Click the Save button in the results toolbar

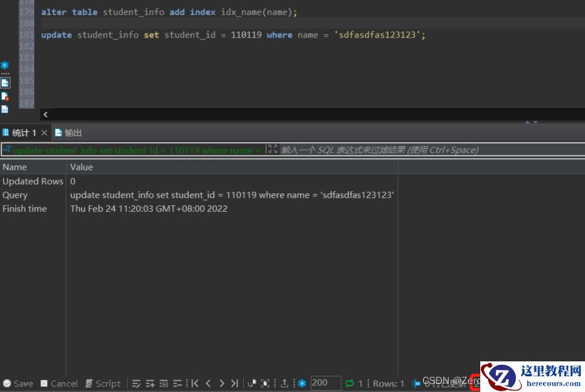click(x=18, y=383)
